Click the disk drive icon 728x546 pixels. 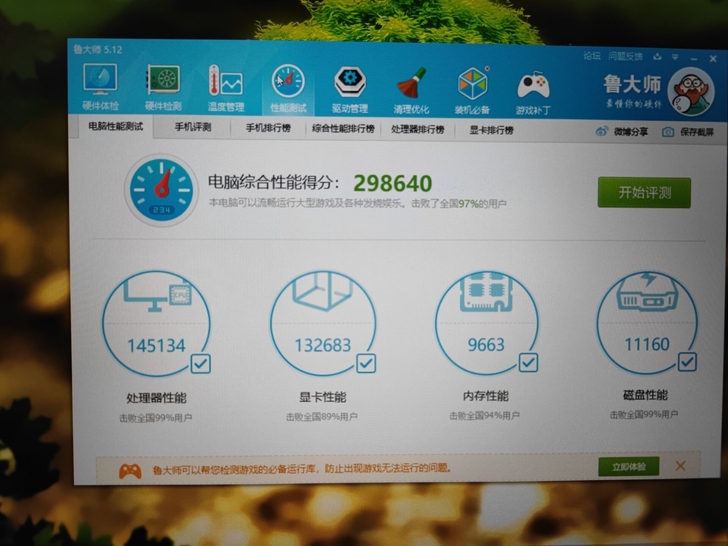click(x=647, y=292)
